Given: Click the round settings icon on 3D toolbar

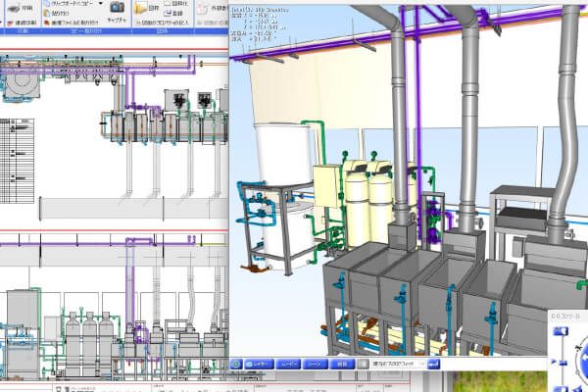Looking at the screenshot, I should click(236, 364).
